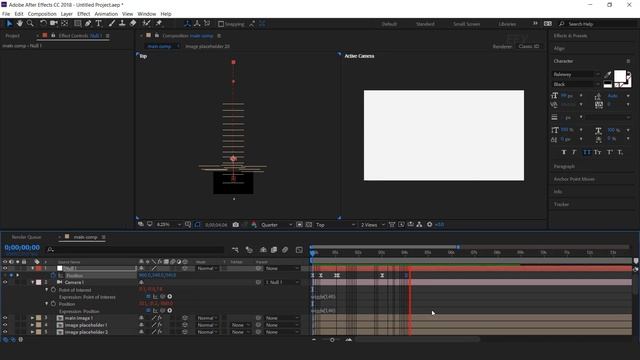Screen dimensions: 640x360
Task: Toggle Point of Interest stopwatch
Action: tap(53, 290)
